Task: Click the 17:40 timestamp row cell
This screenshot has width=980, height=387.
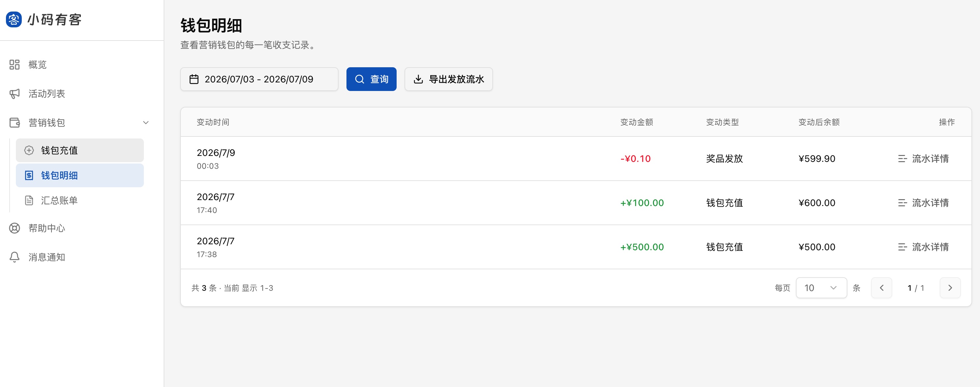Action: pos(215,203)
